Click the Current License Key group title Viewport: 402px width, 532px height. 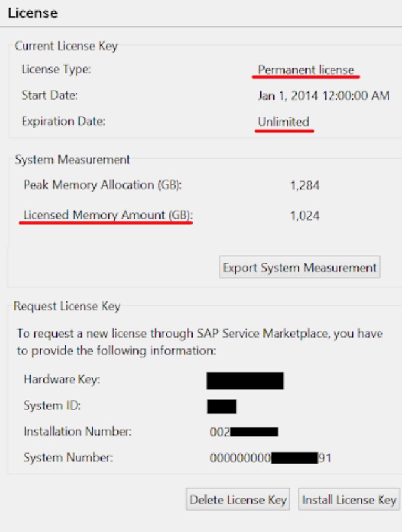(x=66, y=46)
